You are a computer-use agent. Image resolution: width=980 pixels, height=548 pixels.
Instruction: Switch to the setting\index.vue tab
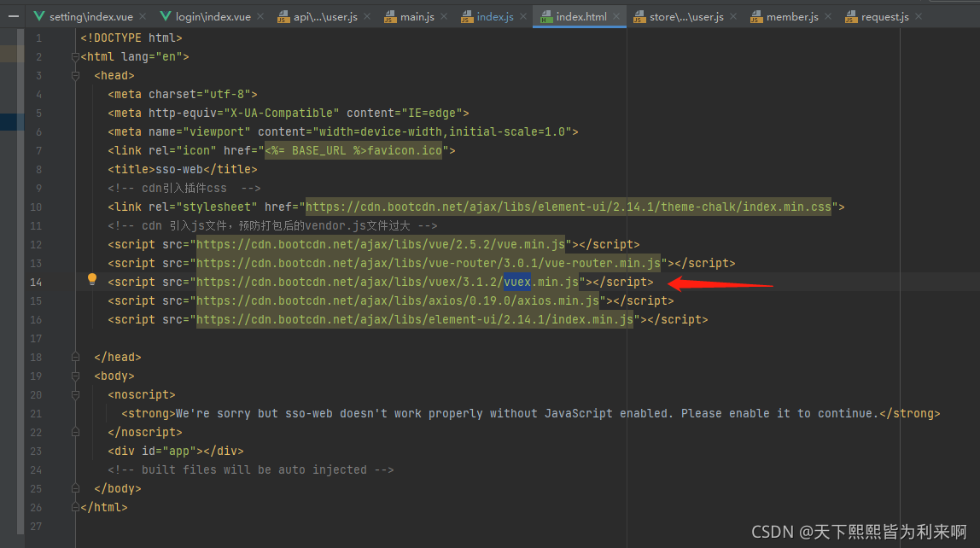[91, 17]
